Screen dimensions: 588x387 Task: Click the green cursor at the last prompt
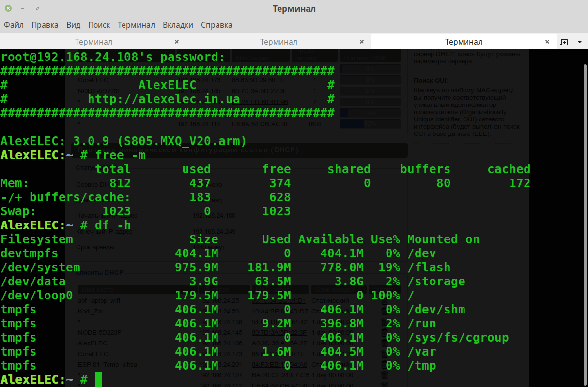click(x=99, y=380)
